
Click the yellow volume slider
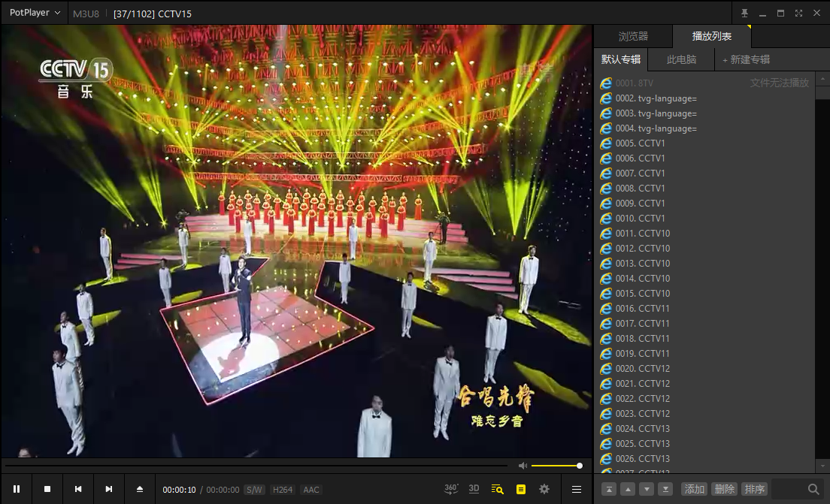coord(556,466)
